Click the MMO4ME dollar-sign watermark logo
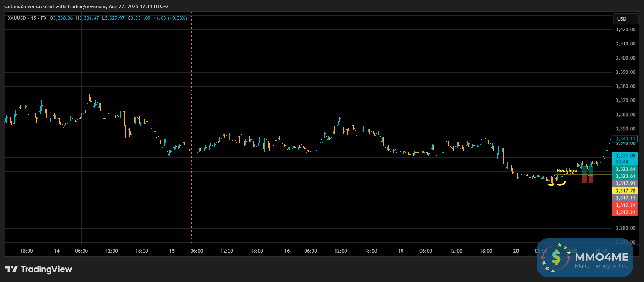 [557, 258]
